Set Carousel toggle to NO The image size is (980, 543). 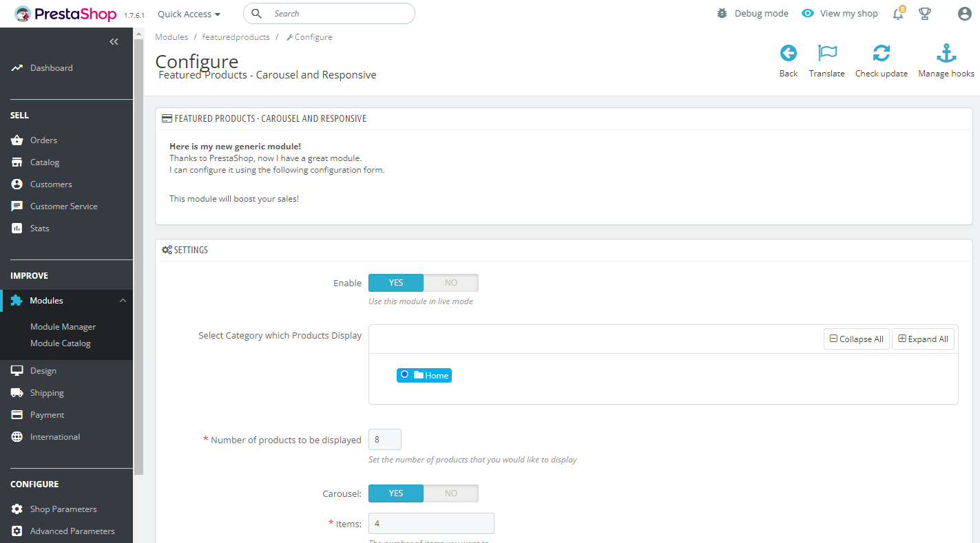(x=451, y=493)
